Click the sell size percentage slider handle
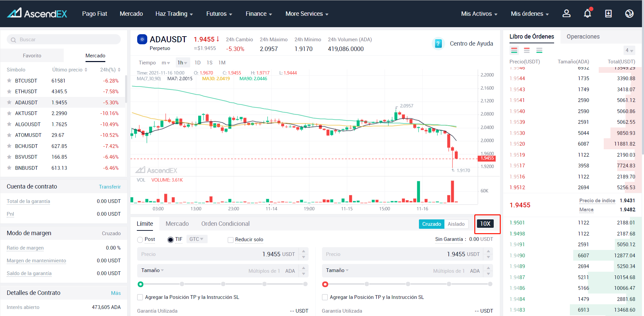Viewport: 644px width, 316px height. (x=325, y=284)
